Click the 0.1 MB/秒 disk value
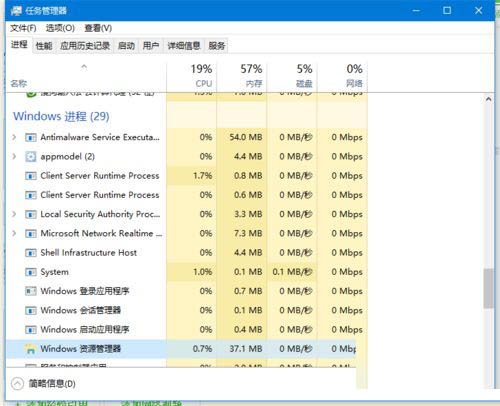Screen dimensions: 500x406 click(x=292, y=272)
